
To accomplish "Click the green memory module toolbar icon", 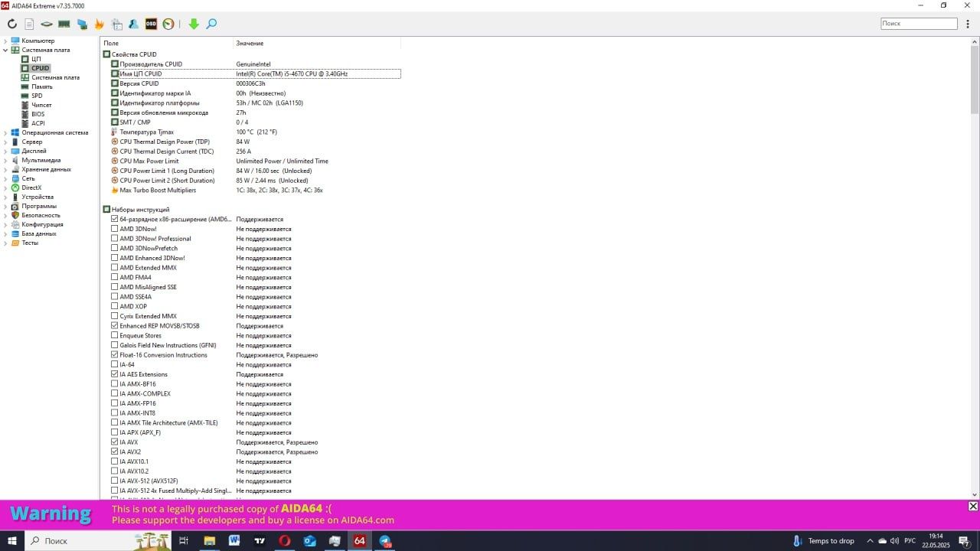I will coord(64,24).
